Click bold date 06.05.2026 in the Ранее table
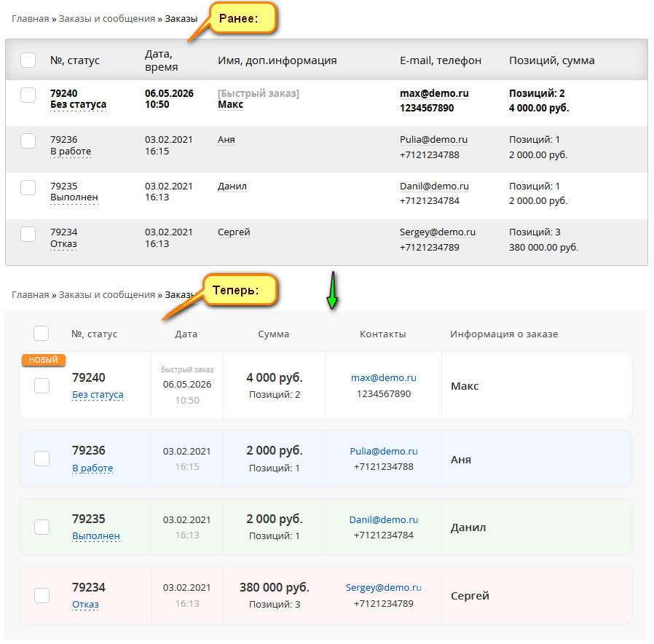 (169, 93)
